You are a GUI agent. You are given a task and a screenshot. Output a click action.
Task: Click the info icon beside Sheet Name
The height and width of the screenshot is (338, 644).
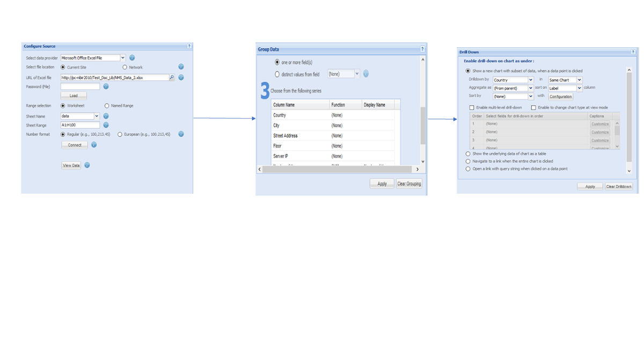tap(106, 116)
